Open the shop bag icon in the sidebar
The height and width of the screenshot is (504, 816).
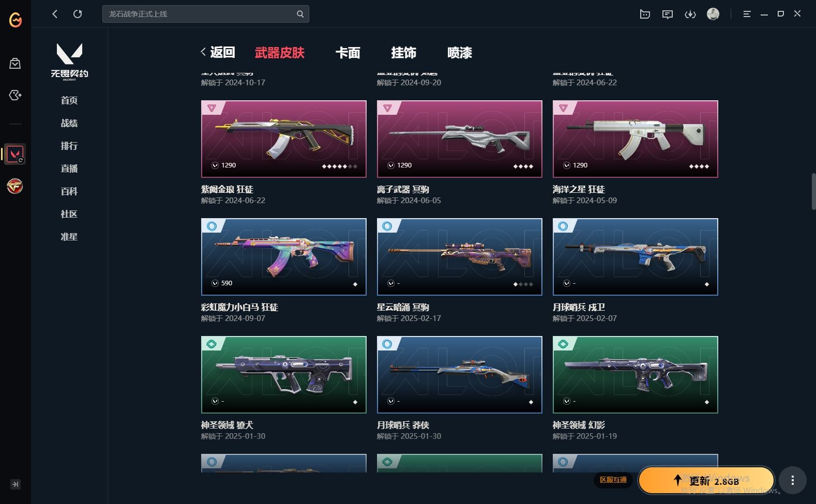coord(15,64)
